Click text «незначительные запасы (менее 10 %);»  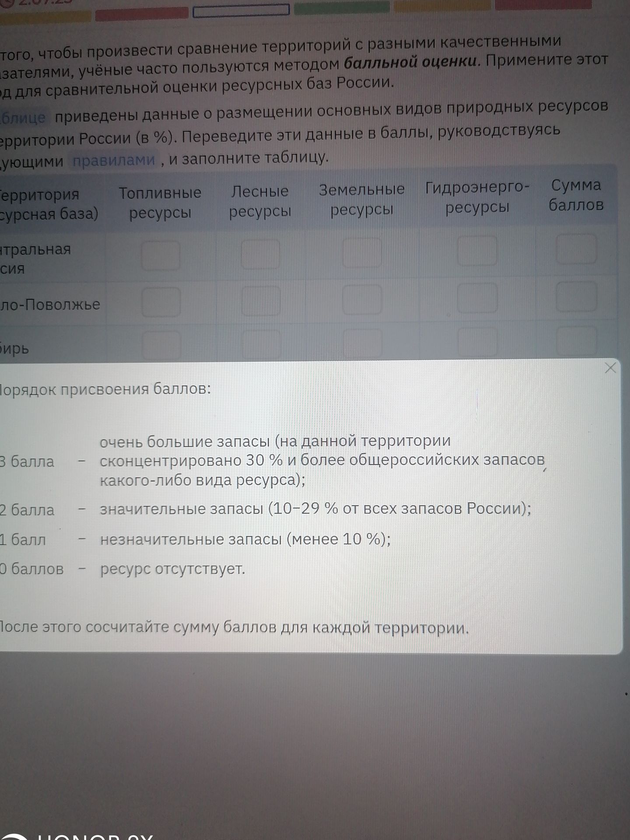tap(245, 539)
